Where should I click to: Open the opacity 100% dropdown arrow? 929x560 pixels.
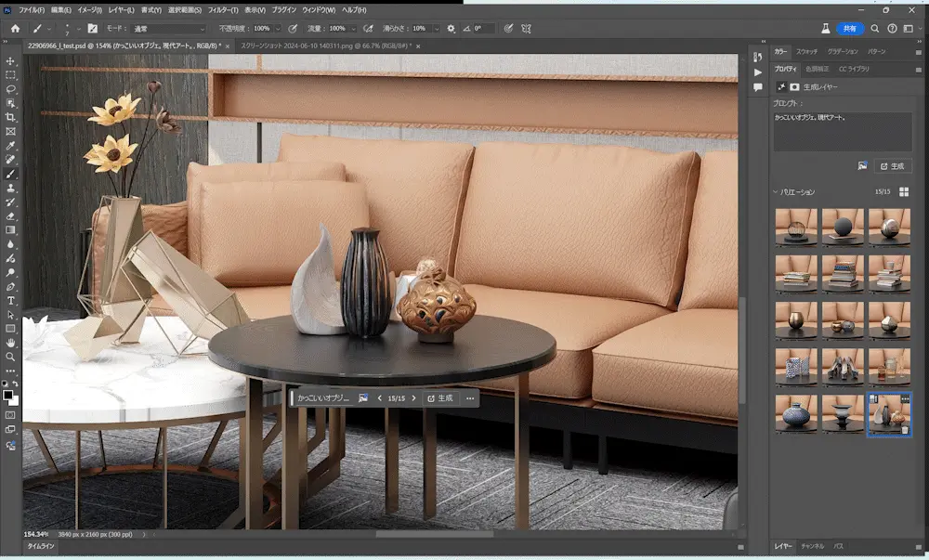coord(277,29)
